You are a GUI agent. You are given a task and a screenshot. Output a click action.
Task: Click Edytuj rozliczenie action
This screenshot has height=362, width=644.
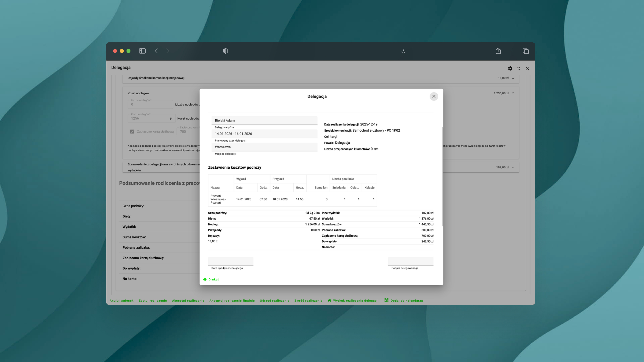tap(153, 301)
